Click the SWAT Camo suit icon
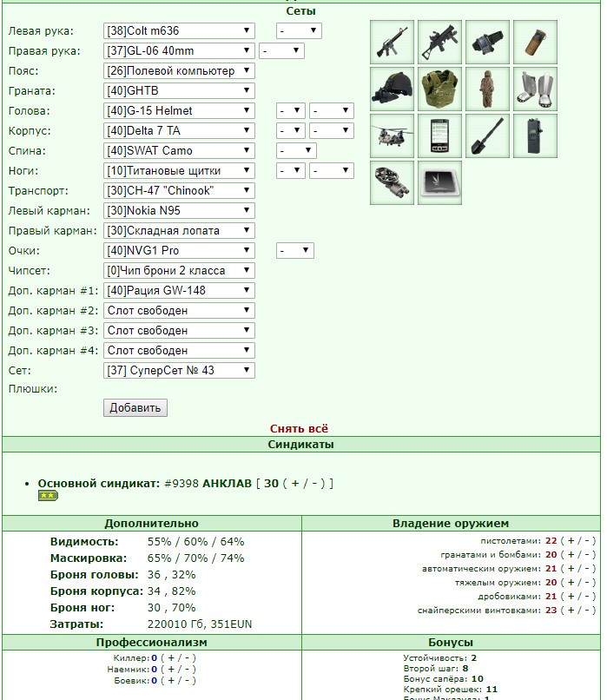The image size is (607, 700). pyautogui.click(x=487, y=89)
